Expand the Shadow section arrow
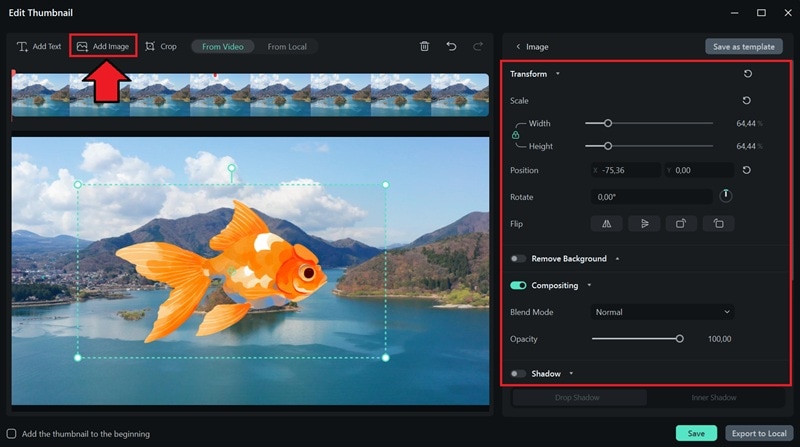Screen dimensions: 800x447 pyautogui.click(x=571, y=374)
